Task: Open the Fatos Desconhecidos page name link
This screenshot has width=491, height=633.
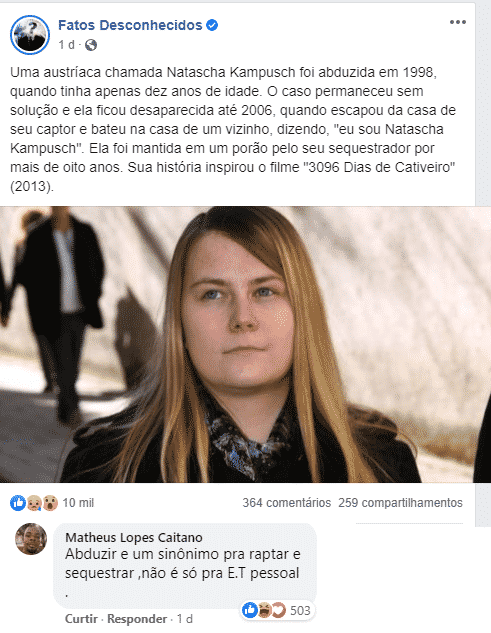Action: pos(130,25)
